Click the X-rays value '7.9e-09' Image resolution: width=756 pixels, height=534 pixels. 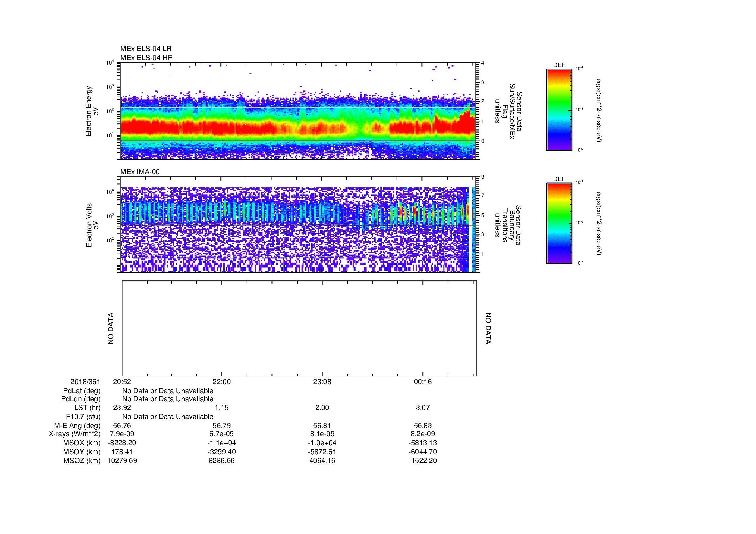[122, 434]
